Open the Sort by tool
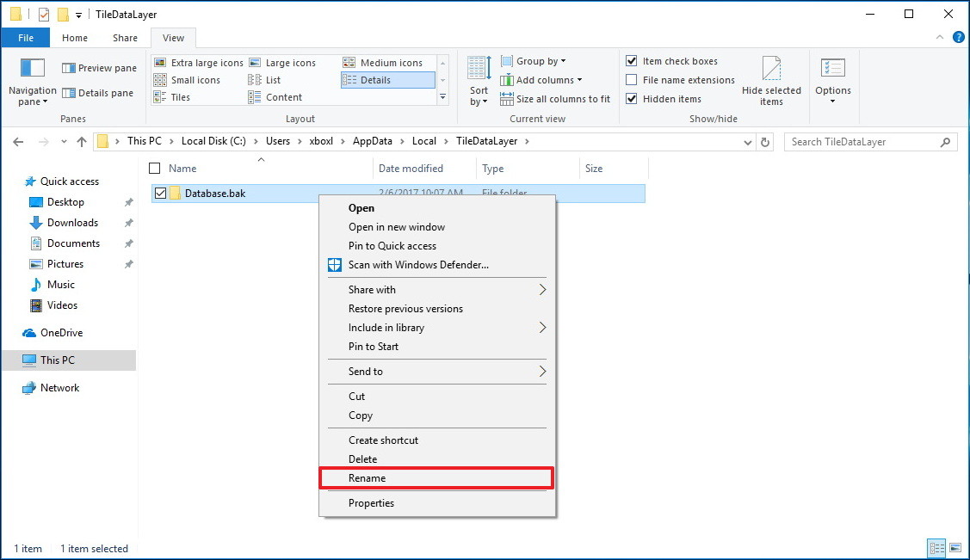 click(x=479, y=82)
